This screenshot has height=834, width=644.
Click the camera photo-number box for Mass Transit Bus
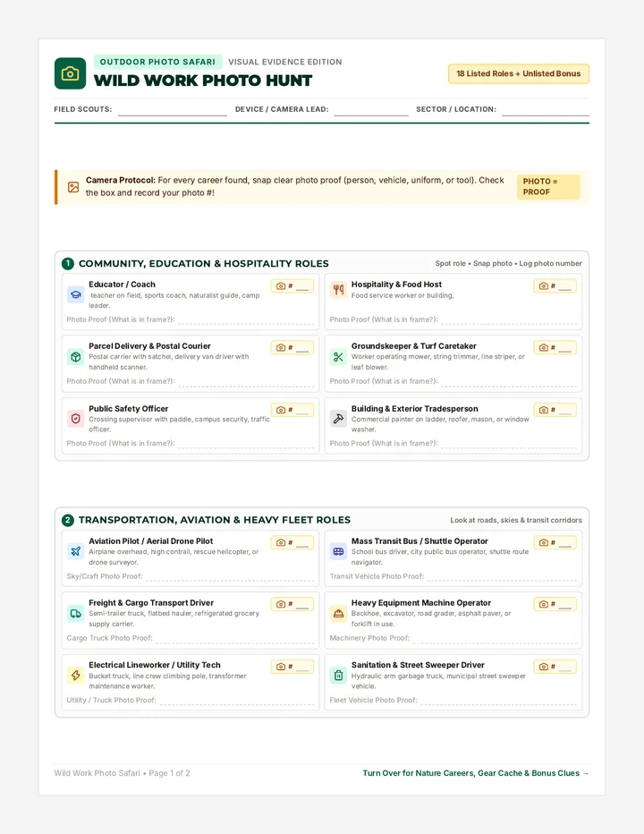[555, 542]
